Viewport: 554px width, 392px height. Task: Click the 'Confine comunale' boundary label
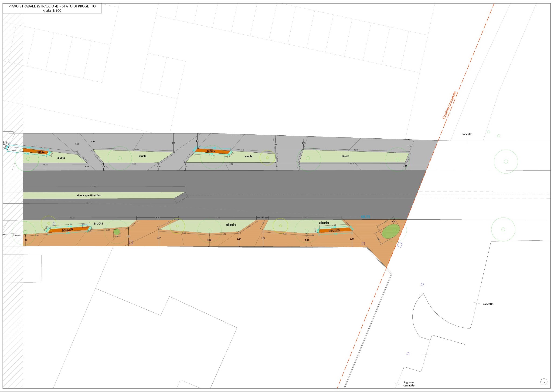pyautogui.click(x=449, y=105)
